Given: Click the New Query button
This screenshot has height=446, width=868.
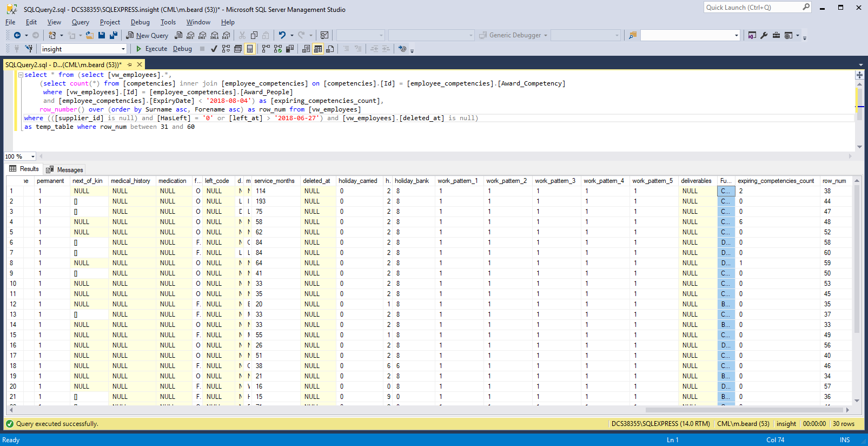Looking at the screenshot, I should click(147, 35).
